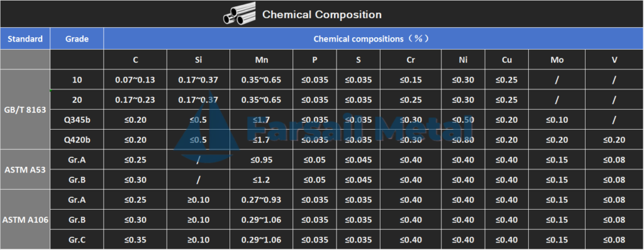This screenshot has height=250, width=644.
Task: Click the Standard column header
Action: [25, 38]
